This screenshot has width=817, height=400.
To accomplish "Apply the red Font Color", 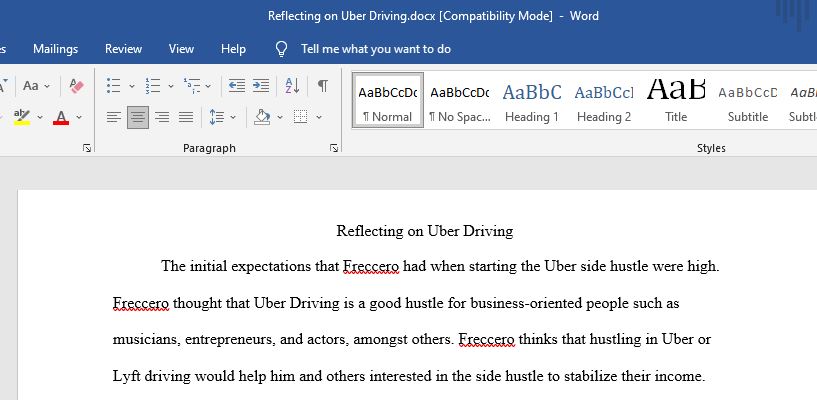I will 61,117.
